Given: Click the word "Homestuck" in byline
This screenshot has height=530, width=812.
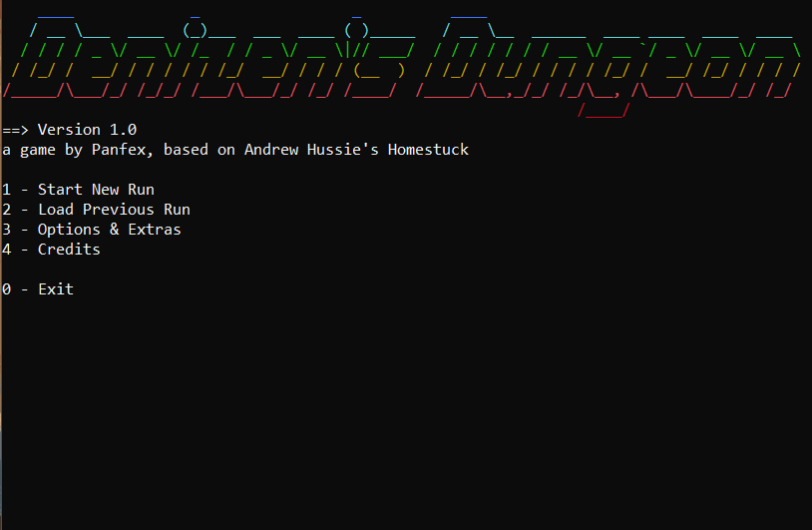Looking at the screenshot, I should point(428,150).
